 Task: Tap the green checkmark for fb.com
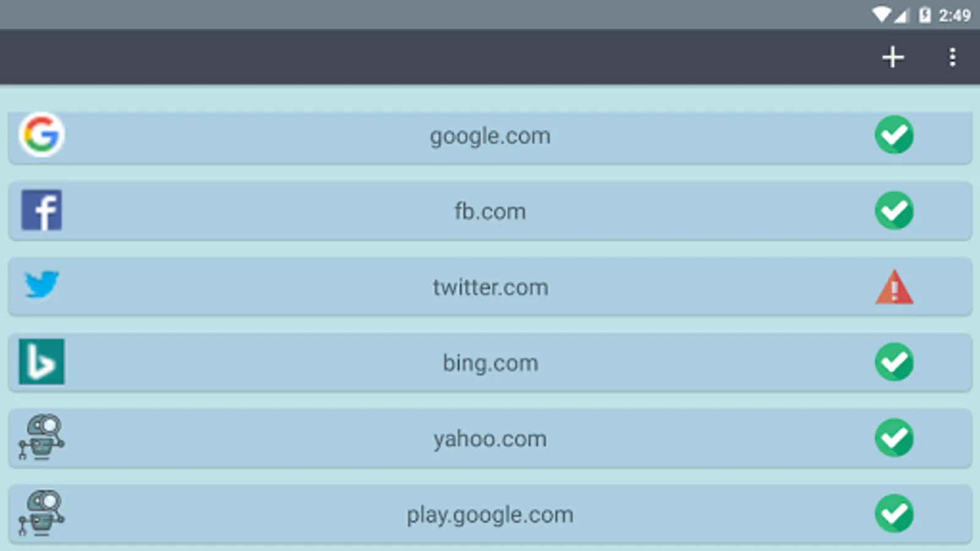pos(894,211)
